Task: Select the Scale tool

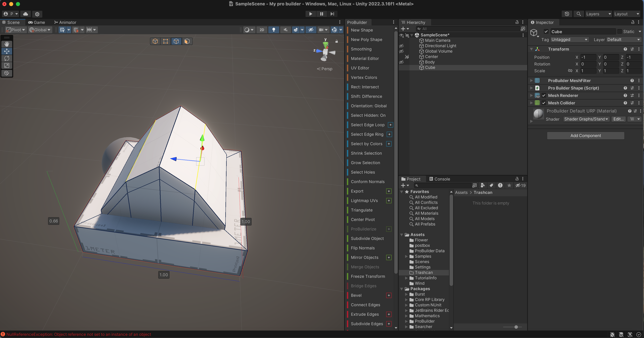Action: [x=7, y=66]
